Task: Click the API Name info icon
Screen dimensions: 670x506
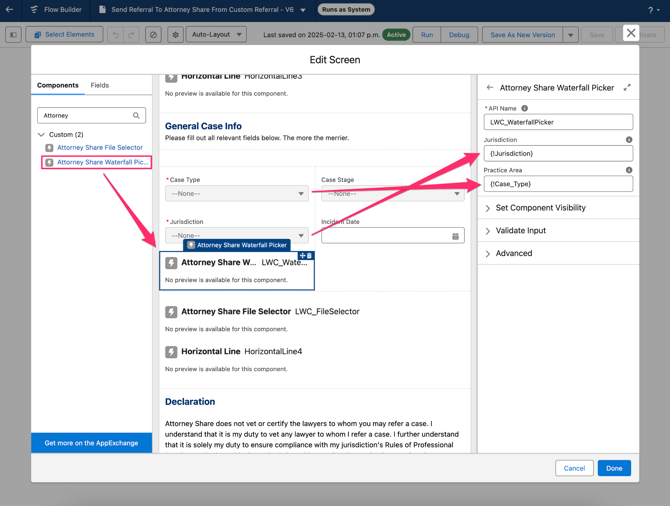Action: [x=525, y=108]
